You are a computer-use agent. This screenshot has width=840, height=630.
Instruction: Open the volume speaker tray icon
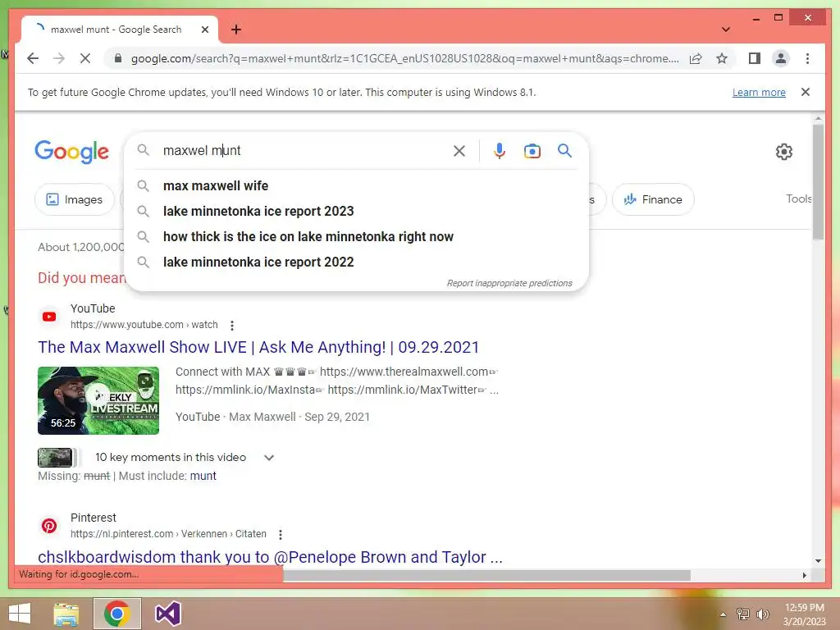pos(762,614)
